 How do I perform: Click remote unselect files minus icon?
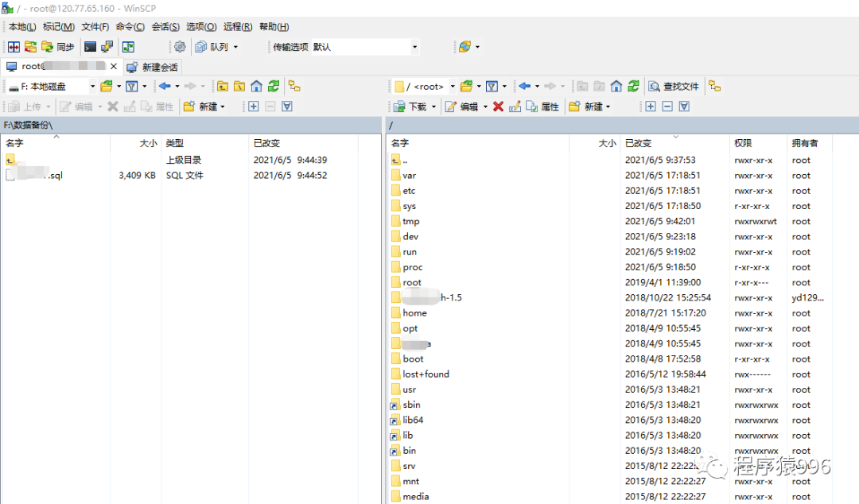click(667, 107)
